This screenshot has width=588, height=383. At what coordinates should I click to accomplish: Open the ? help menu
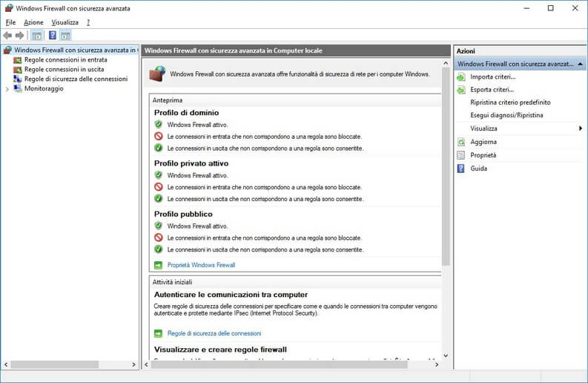point(88,22)
